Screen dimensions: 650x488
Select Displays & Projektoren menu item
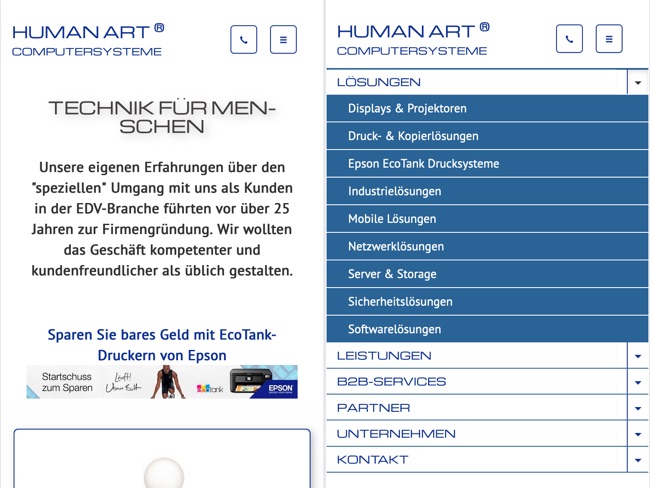[407, 109]
